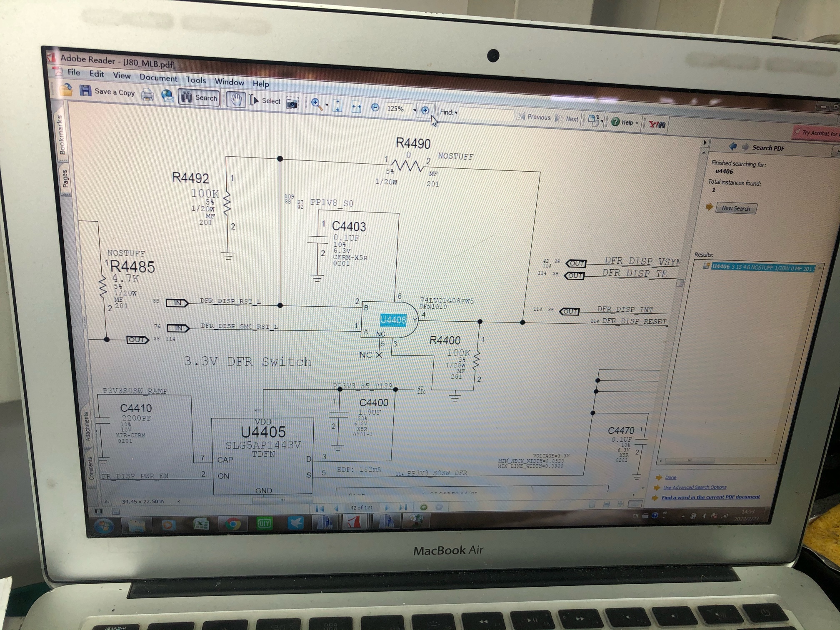Open the zoom percentage dropdown arrow
This screenshot has width=840, height=630.
(x=415, y=110)
